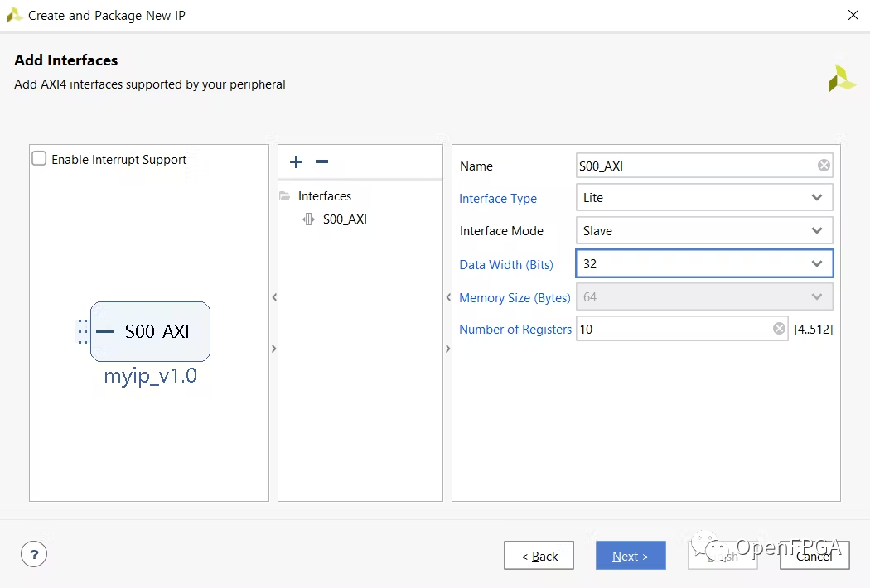
Task: Go Back to the previous step
Action: click(539, 556)
